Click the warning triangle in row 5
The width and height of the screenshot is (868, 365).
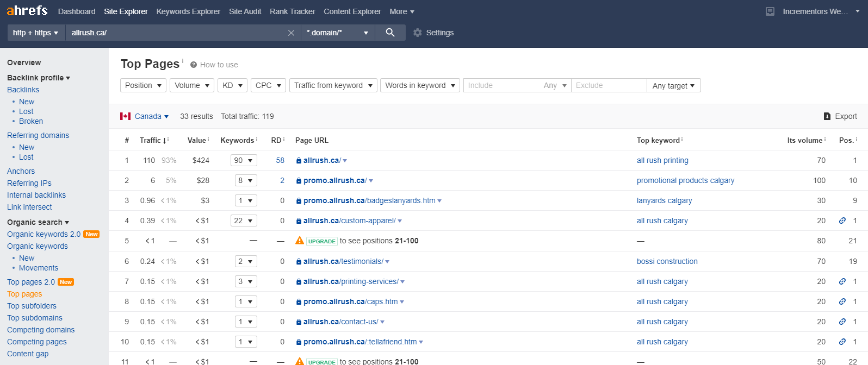coord(300,240)
